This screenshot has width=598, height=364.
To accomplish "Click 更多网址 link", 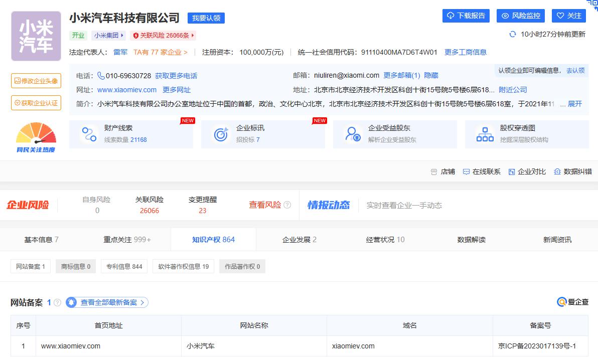I will tap(177, 90).
